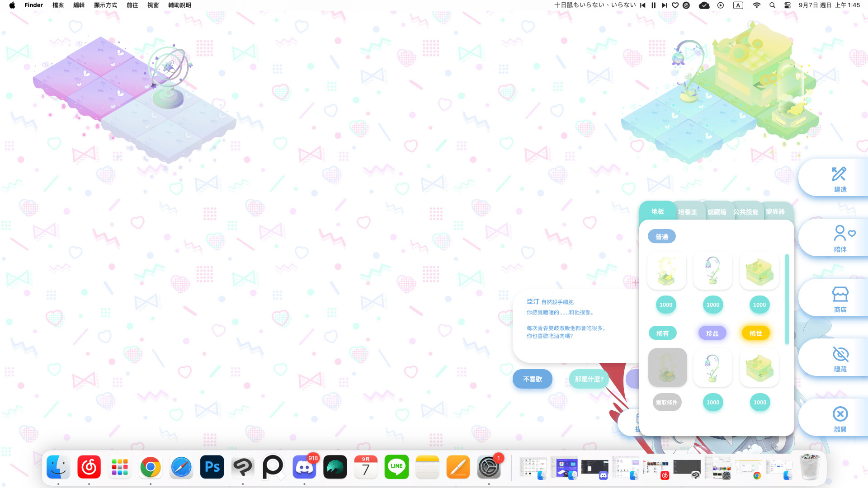Viewport: 868px width, 488px height.
Task: Toggle the 稀有 rarity filter
Action: coord(662,333)
